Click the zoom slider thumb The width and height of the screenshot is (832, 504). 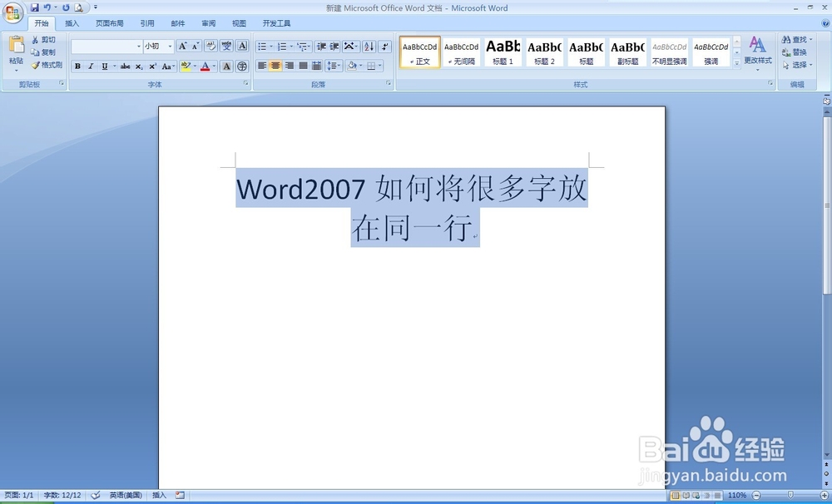coord(790,495)
